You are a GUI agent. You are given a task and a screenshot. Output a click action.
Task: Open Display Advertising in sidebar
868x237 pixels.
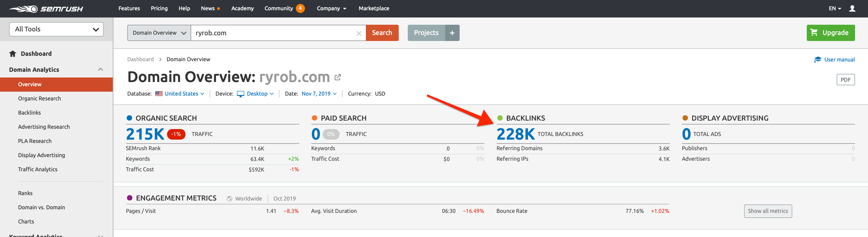[41, 155]
